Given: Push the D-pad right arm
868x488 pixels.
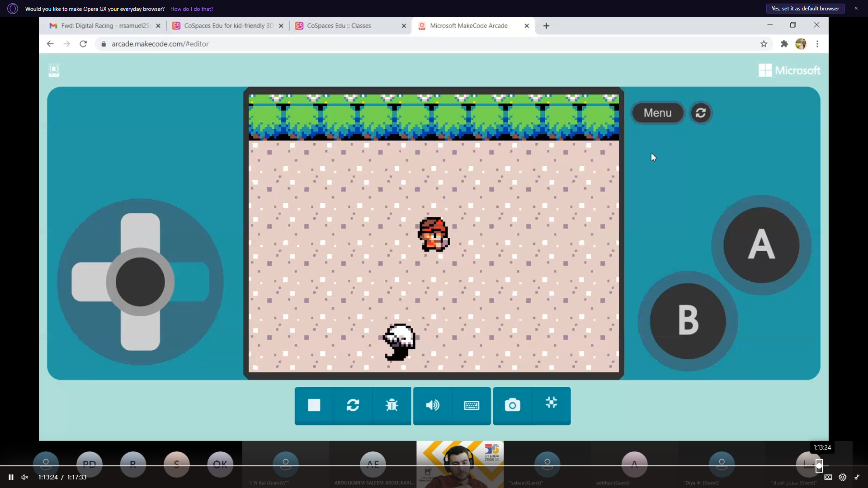Looking at the screenshot, I should coord(192,282).
